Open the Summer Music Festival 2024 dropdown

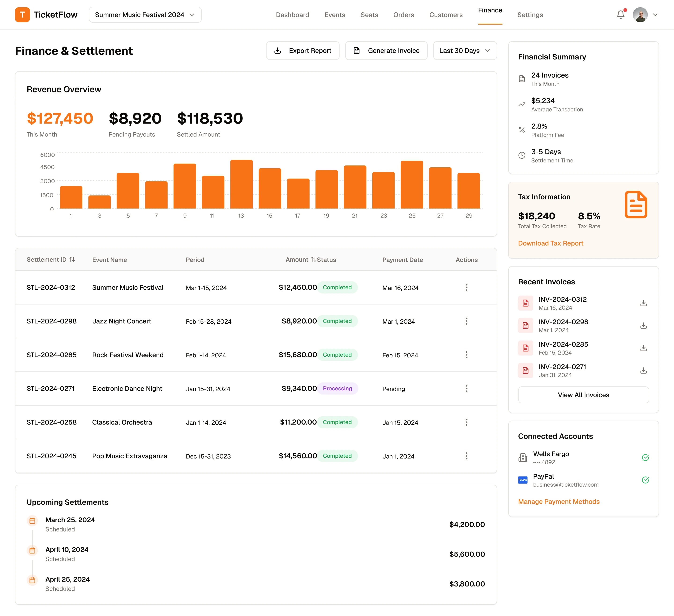[145, 15]
